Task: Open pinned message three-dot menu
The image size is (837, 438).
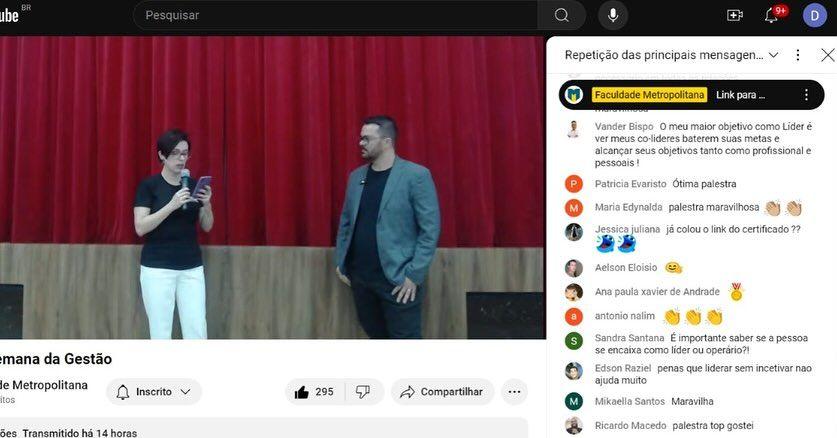Action: [x=807, y=95]
